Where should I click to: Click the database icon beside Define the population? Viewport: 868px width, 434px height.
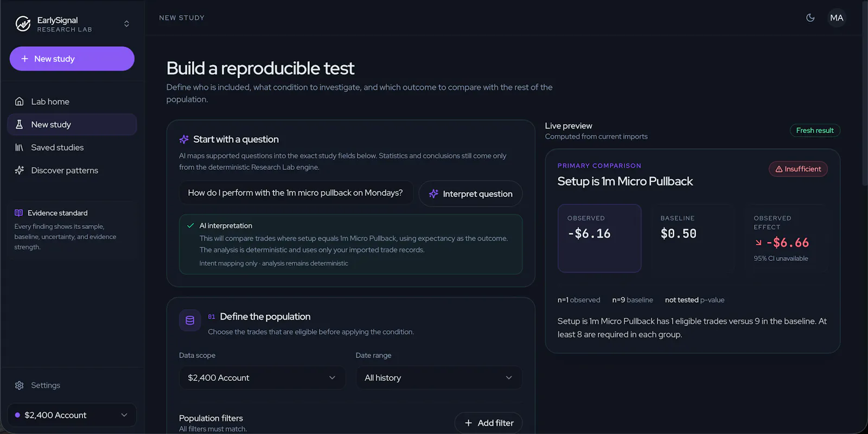tap(190, 321)
